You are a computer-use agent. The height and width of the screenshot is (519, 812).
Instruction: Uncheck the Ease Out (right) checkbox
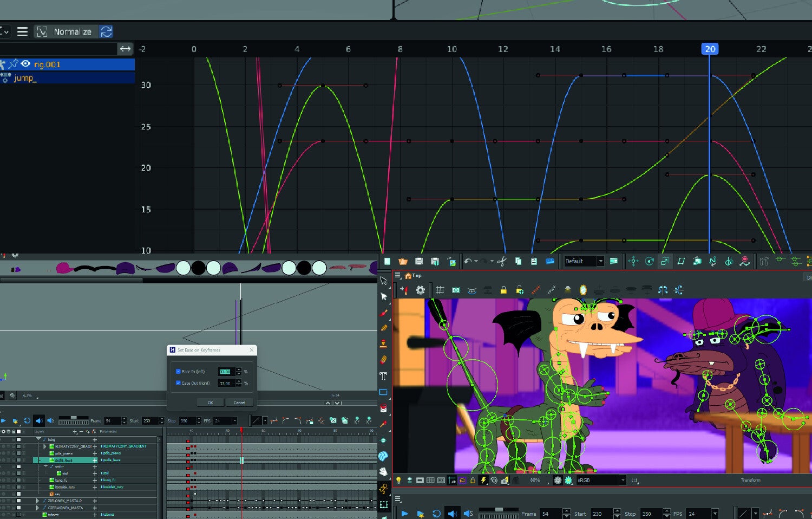pos(178,383)
